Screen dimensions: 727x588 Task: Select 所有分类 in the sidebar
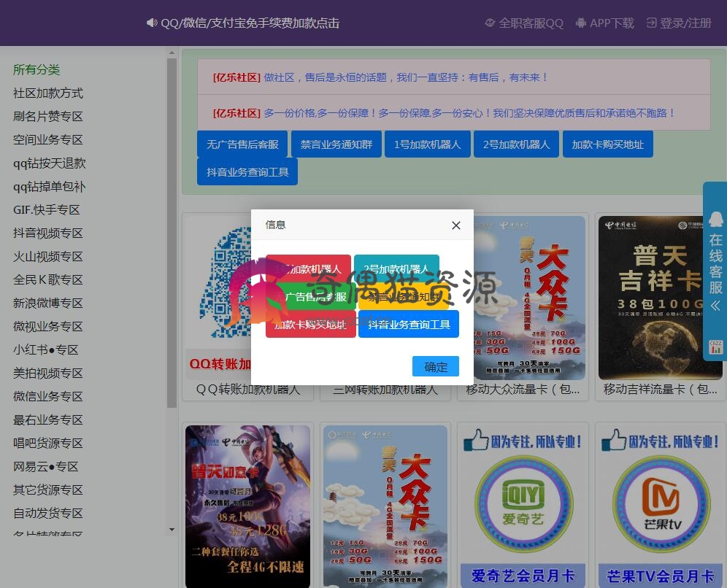(36, 70)
